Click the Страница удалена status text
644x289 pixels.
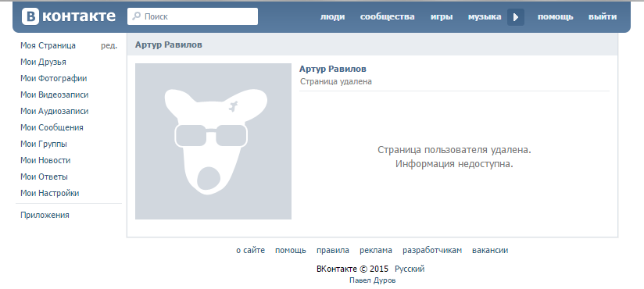click(336, 81)
